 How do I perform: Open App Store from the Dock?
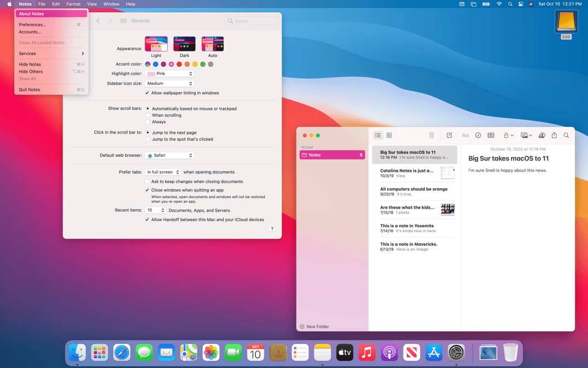click(434, 353)
